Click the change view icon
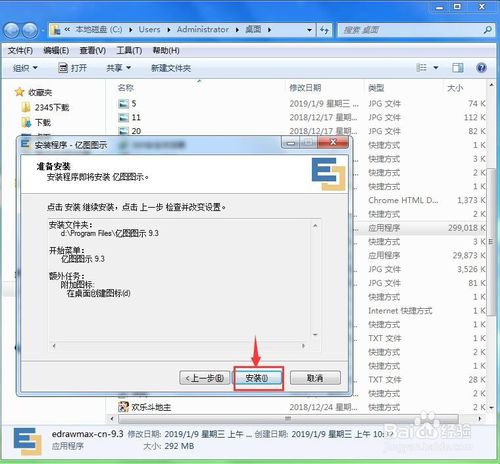The height and width of the screenshot is (464, 500). tap(422, 68)
